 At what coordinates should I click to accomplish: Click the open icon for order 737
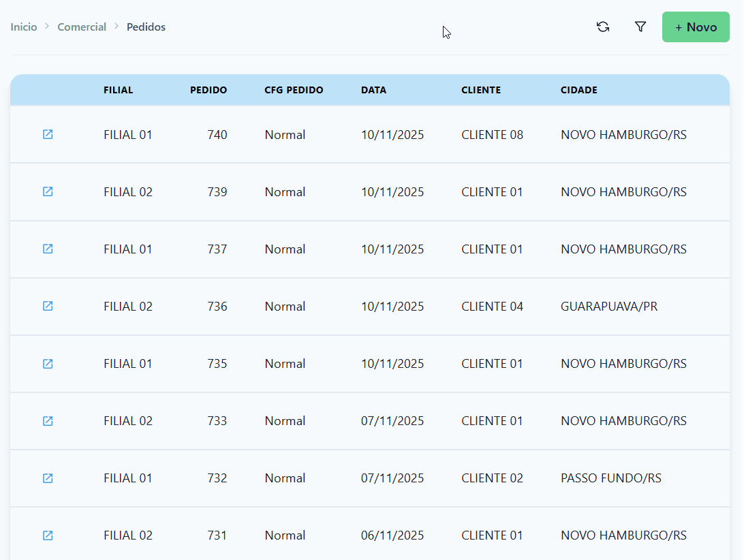48,249
